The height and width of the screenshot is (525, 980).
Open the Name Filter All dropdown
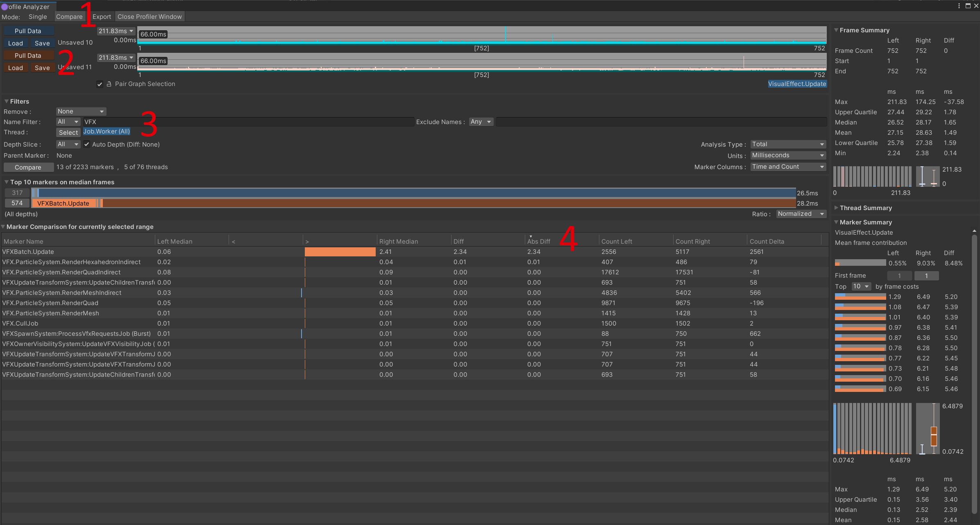click(x=68, y=122)
